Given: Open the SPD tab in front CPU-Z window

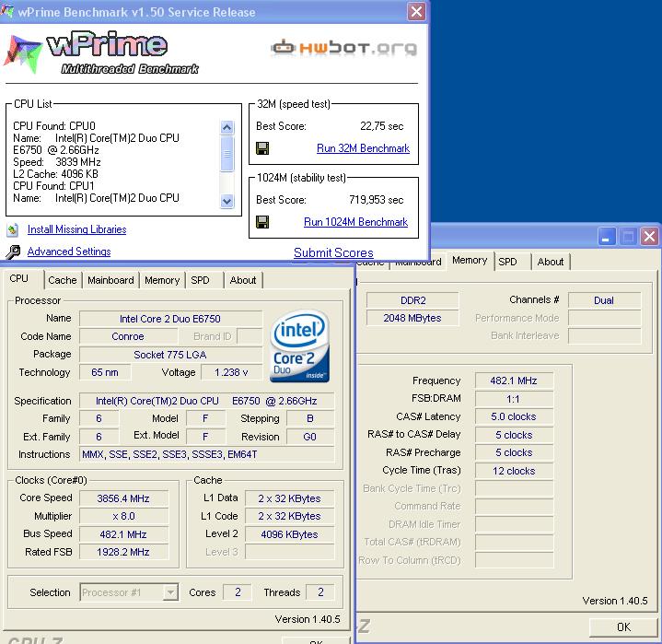Looking at the screenshot, I should click(200, 280).
